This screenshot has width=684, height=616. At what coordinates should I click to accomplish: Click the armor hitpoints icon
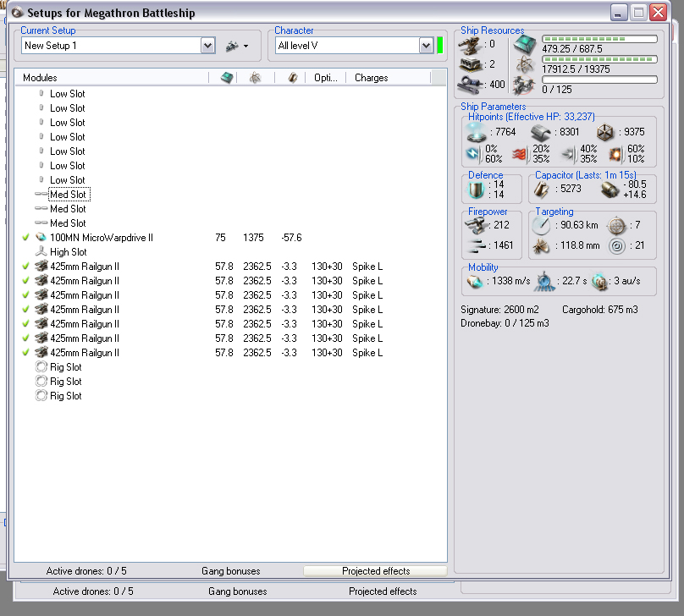point(541,132)
